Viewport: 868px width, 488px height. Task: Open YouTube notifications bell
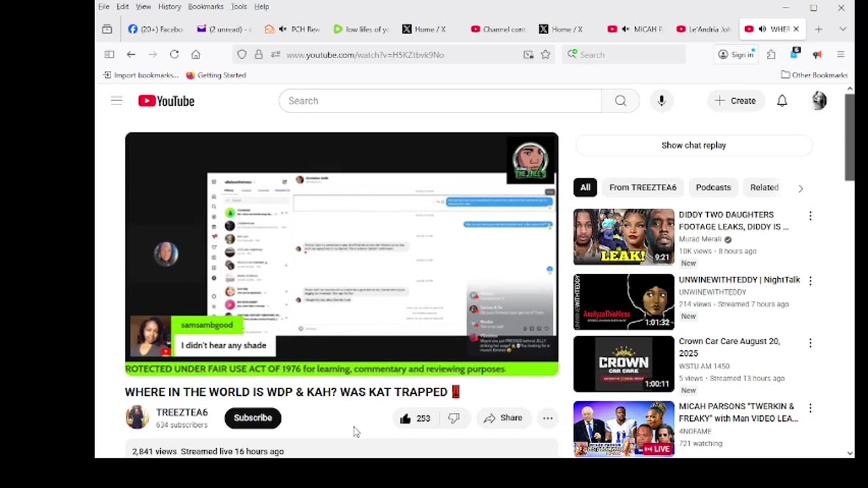point(782,101)
